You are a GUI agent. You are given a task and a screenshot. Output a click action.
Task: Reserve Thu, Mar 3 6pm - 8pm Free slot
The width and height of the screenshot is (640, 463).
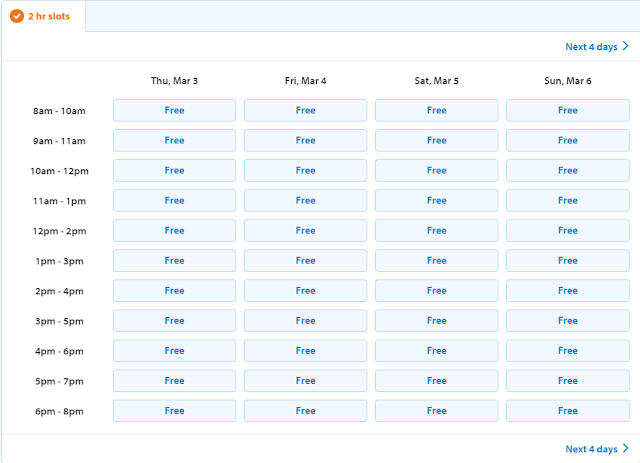click(174, 411)
